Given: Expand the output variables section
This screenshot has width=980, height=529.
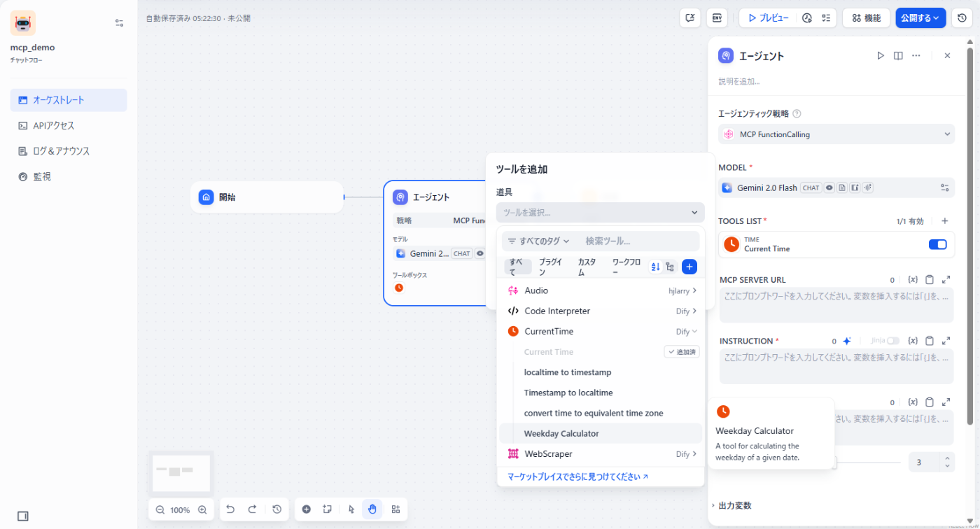Looking at the screenshot, I should [731, 505].
